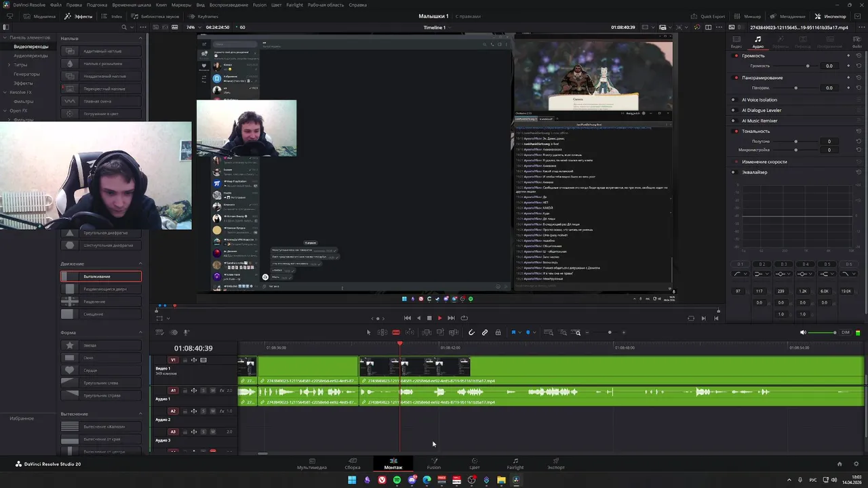Click the DIM audio button
This screenshot has height=488, width=868.
846,332
